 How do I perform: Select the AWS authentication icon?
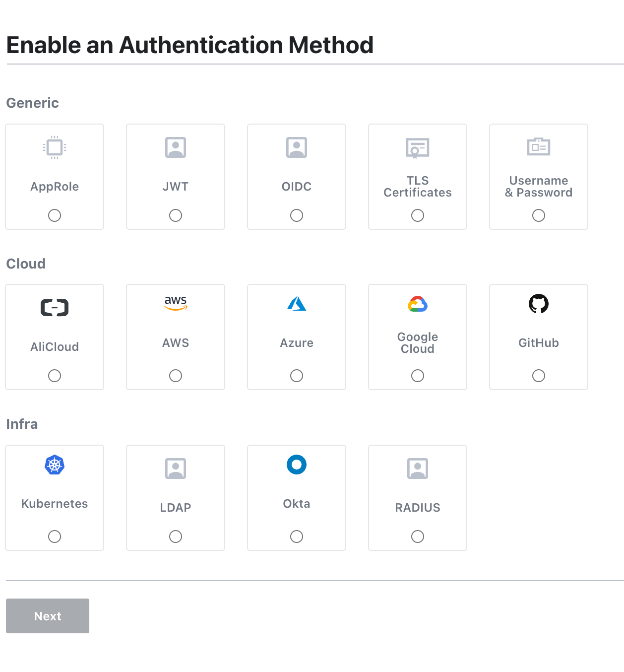(x=176, y=303)
